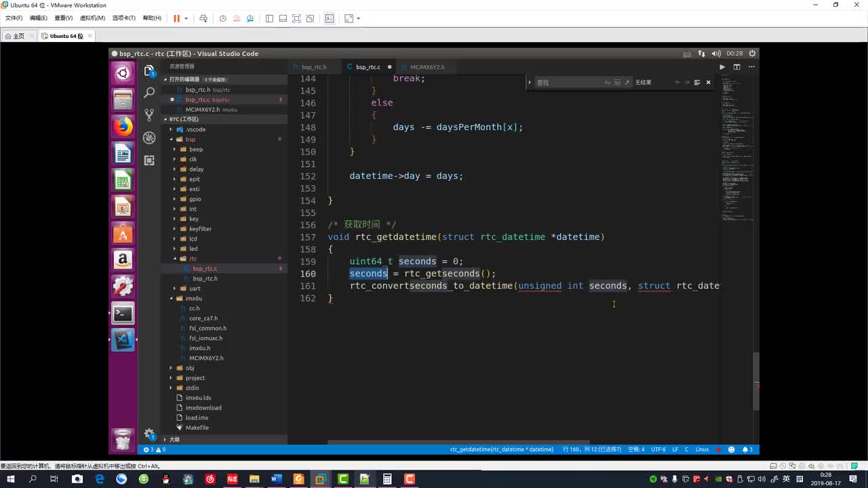Collapse the Open Editors section
868x488 pixels.
[224, 79]
